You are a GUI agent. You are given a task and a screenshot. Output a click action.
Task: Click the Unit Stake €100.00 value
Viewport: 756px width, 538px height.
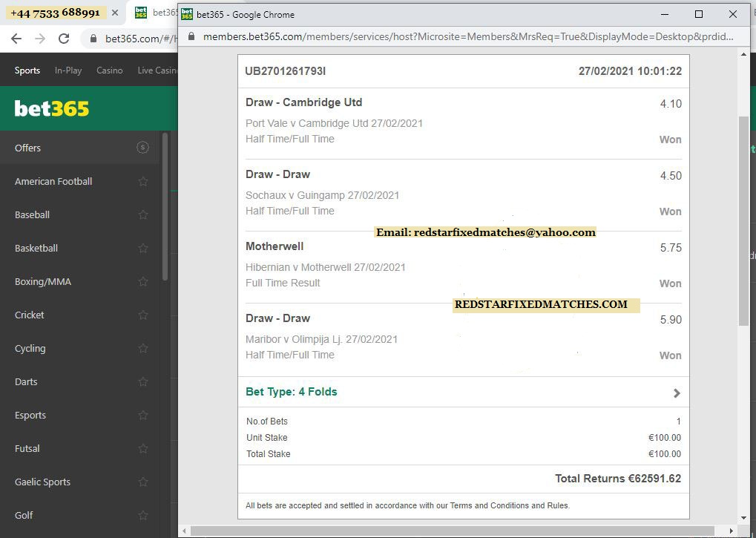click(x=665, y=438)
